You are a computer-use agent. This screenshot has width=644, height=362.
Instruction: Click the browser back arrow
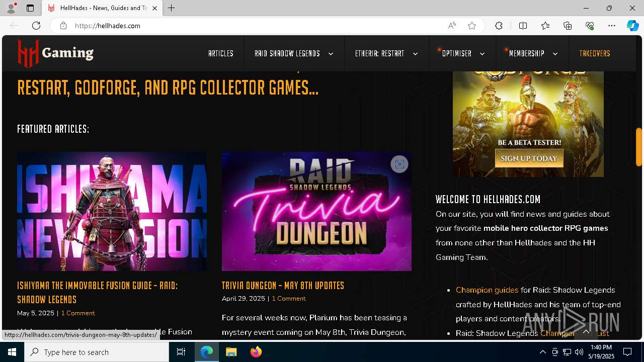[x=14, y=26]
